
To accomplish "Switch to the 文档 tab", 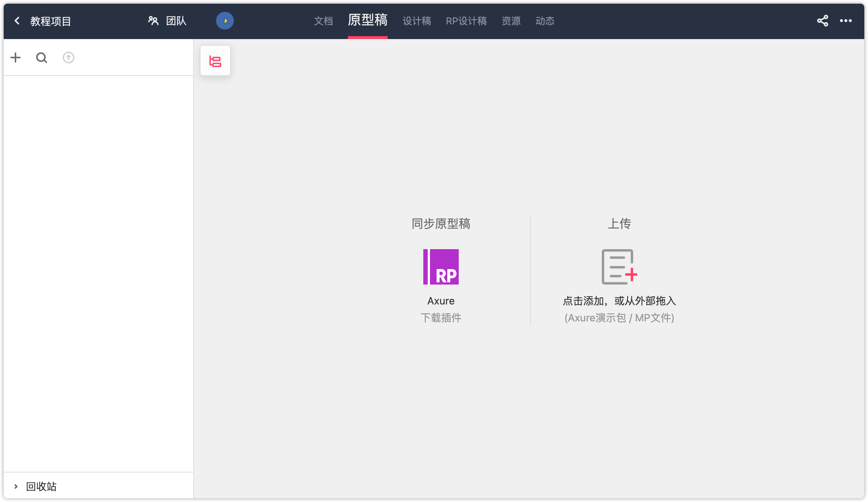I will coord(323,21).
